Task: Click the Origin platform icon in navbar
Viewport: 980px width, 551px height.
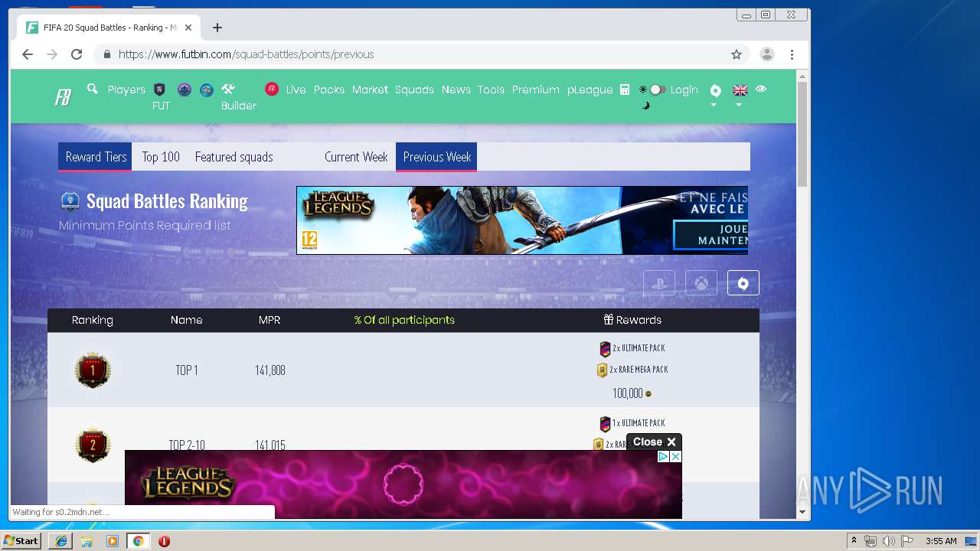Action: coord(715,90)
